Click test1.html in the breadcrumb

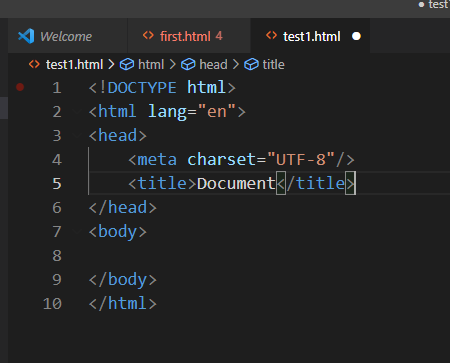click(74, 64)
